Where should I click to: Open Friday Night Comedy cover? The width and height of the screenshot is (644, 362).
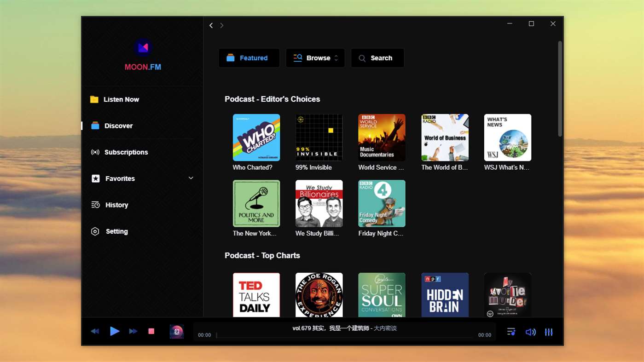click(x=382, y=203)
